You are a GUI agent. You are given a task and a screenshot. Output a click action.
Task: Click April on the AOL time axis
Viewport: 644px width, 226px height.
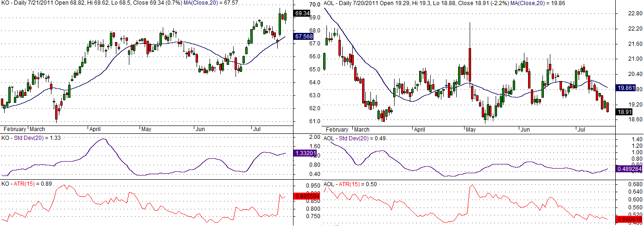[420, 129]
